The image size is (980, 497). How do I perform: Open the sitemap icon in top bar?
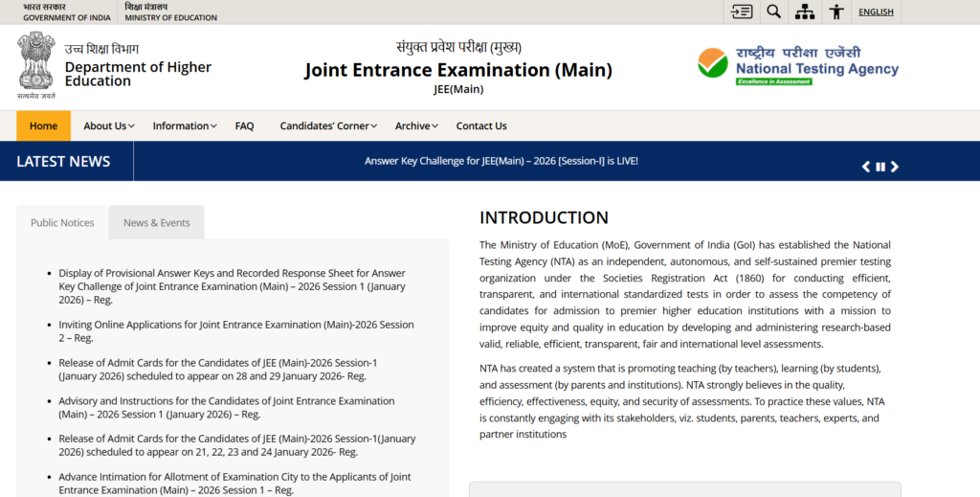click(x=805, y=11)
